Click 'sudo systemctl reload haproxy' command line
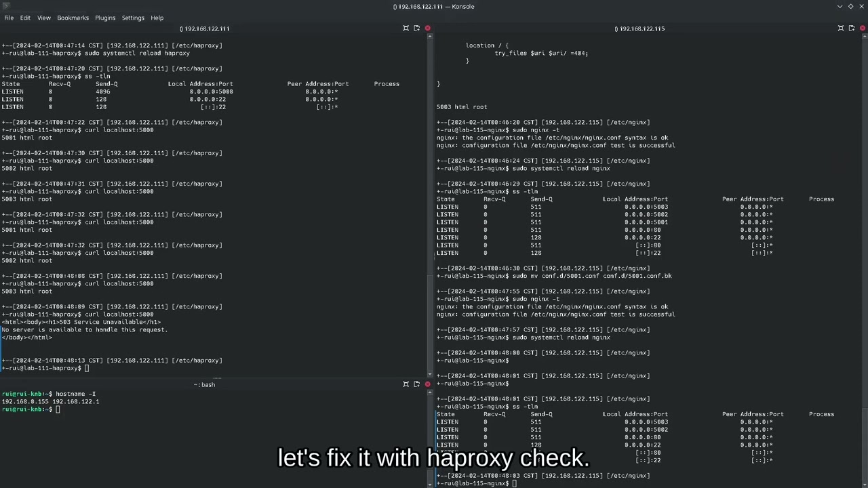Viewport: 868px width, 488px height. (x=137, y=53)
